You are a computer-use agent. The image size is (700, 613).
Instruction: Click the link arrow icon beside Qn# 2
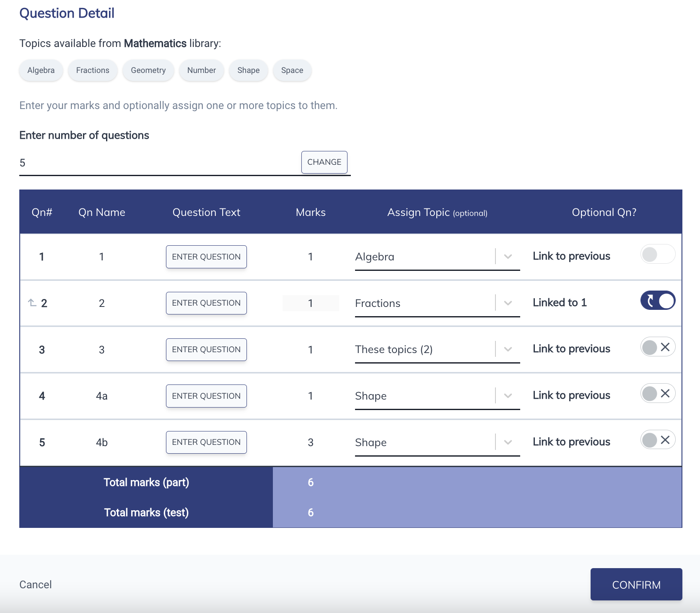31,301
